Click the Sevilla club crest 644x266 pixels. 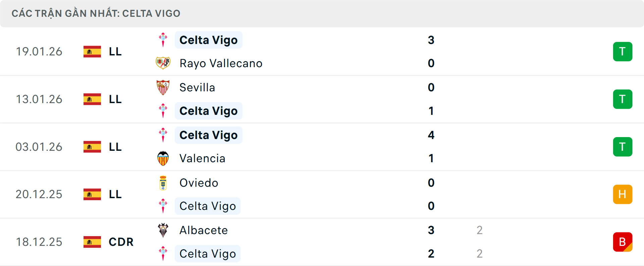(163, 87)
